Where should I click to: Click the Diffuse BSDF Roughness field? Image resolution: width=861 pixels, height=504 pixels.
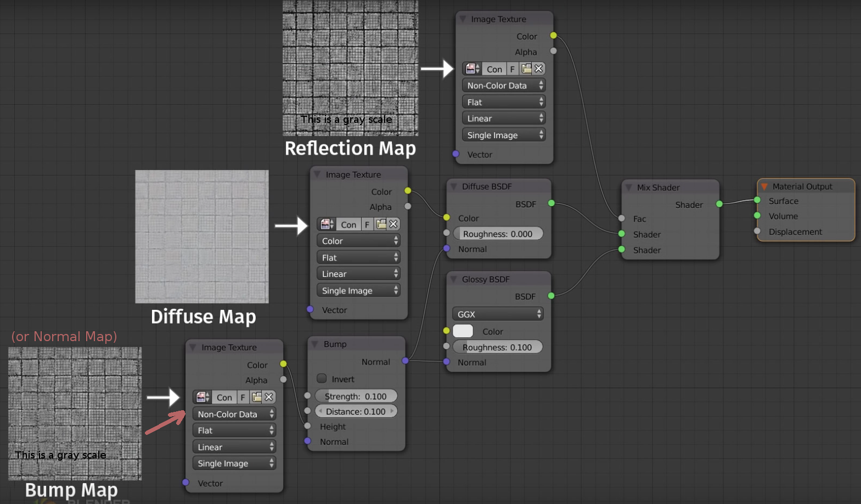[x=497, y=234]
